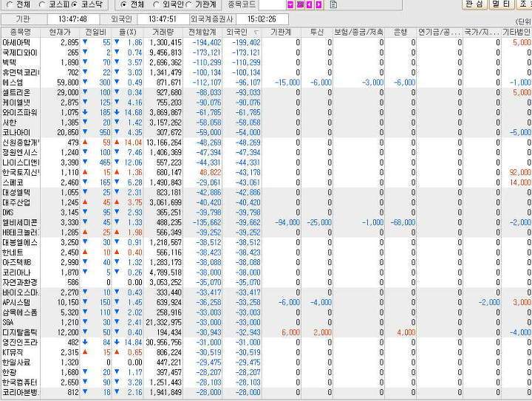
Task: Select the 코스피 radio button
Action: click(42, 4)
